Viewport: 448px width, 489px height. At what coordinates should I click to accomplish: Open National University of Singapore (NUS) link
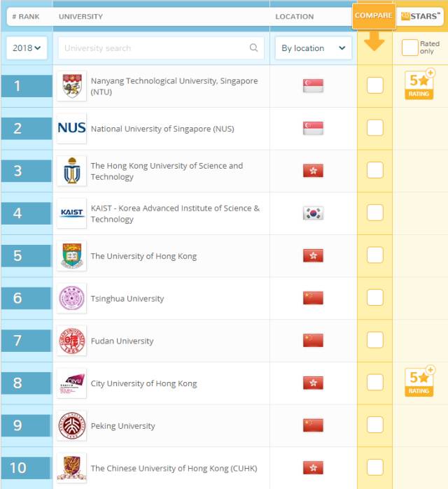162,129
